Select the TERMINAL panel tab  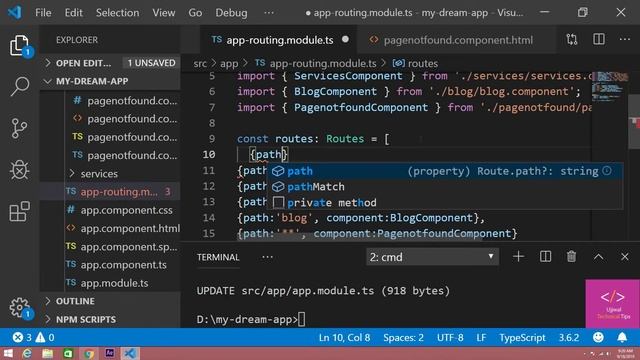(x=218, y=257)
